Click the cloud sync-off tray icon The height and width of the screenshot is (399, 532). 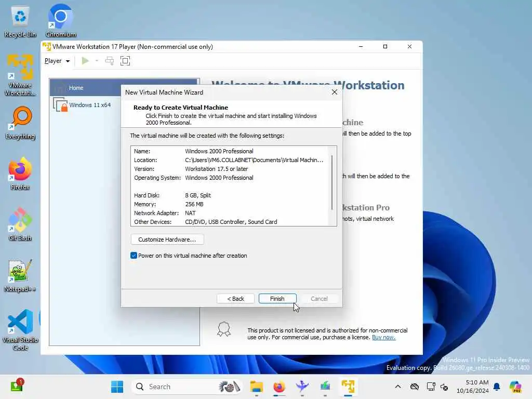(414, 387)
